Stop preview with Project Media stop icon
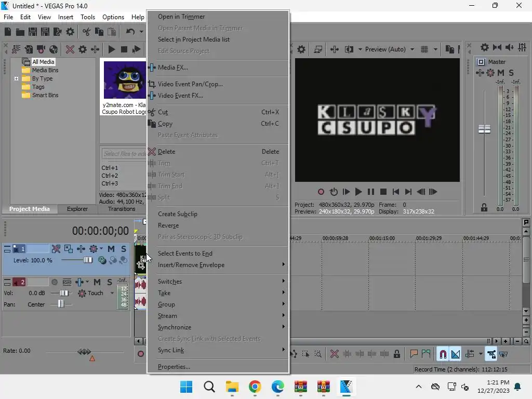Image resolution: width=532 pixels, height=399 pixels. (124, 49)
